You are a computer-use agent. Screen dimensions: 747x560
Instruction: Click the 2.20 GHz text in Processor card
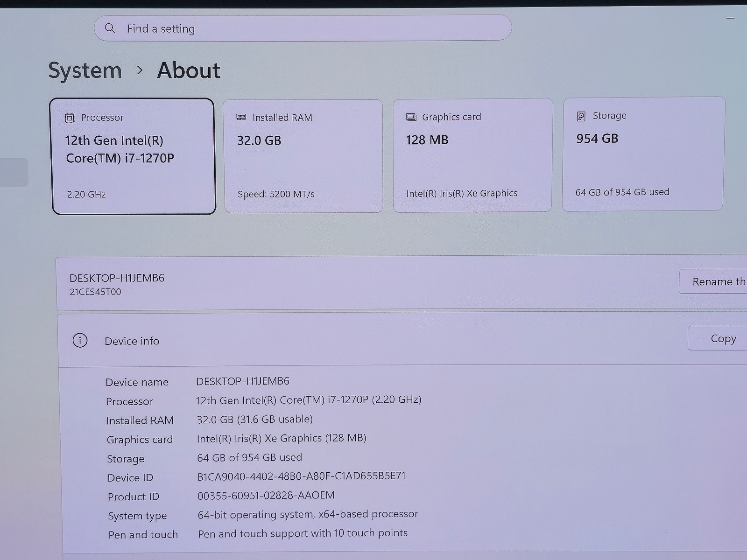[x=86, y=194]
